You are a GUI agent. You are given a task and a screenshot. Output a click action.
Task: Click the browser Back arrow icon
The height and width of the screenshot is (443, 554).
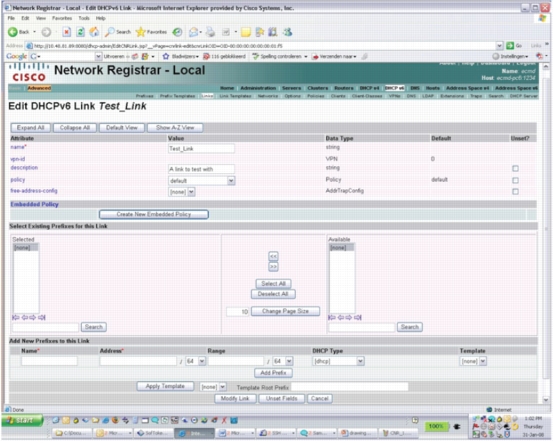pyautogui.click(x=12, y=32)
